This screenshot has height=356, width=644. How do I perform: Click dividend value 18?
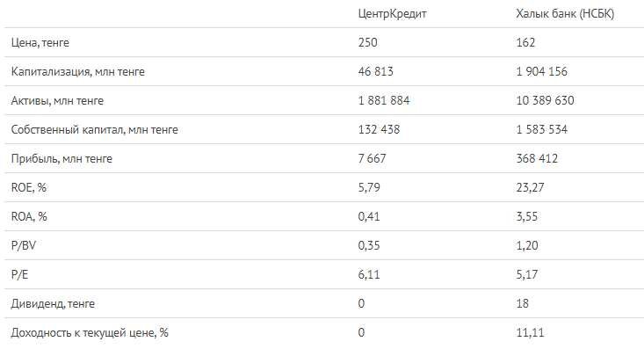(523, 303)
